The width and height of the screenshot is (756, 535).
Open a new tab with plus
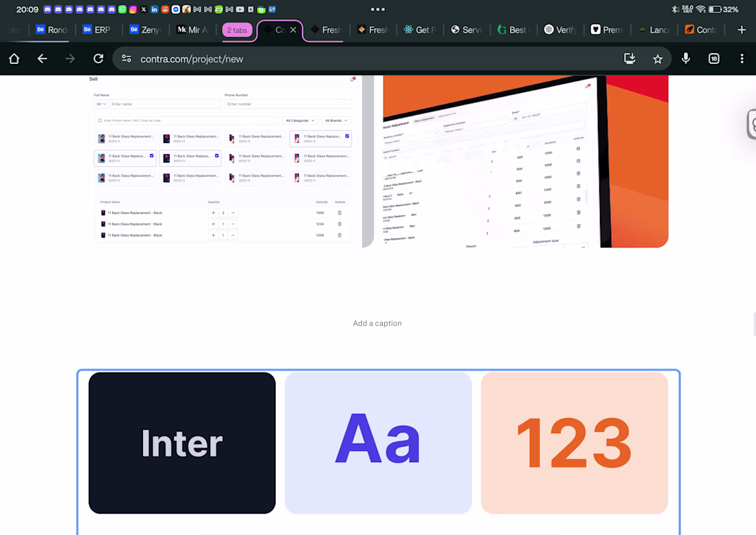coord(742,30)
